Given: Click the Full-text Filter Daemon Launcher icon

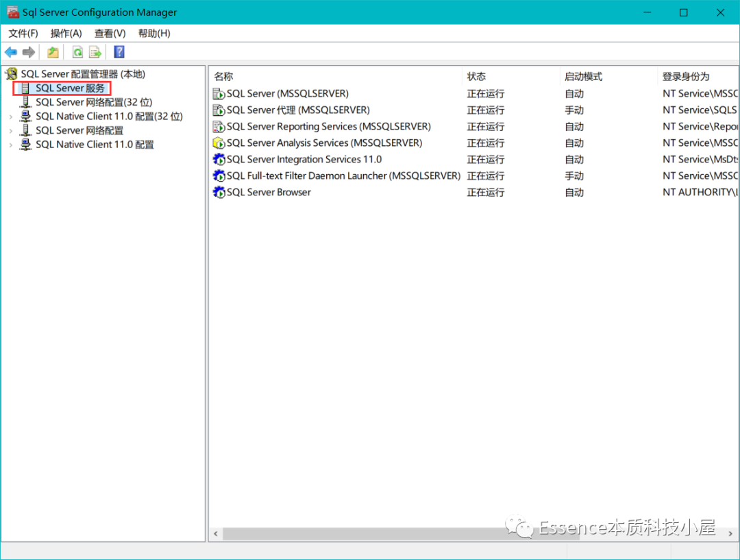Looking at the screenshot, I should tap(219, 175).
